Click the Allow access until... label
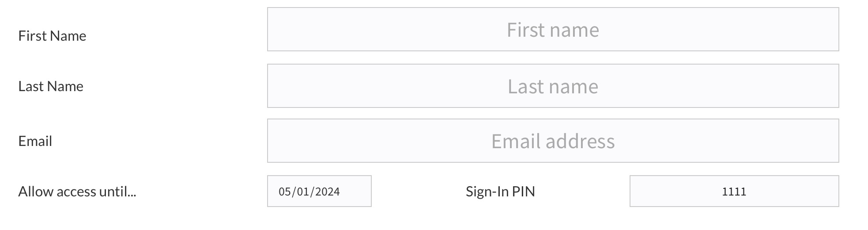868x230 pixels. (x=77, y=192)
